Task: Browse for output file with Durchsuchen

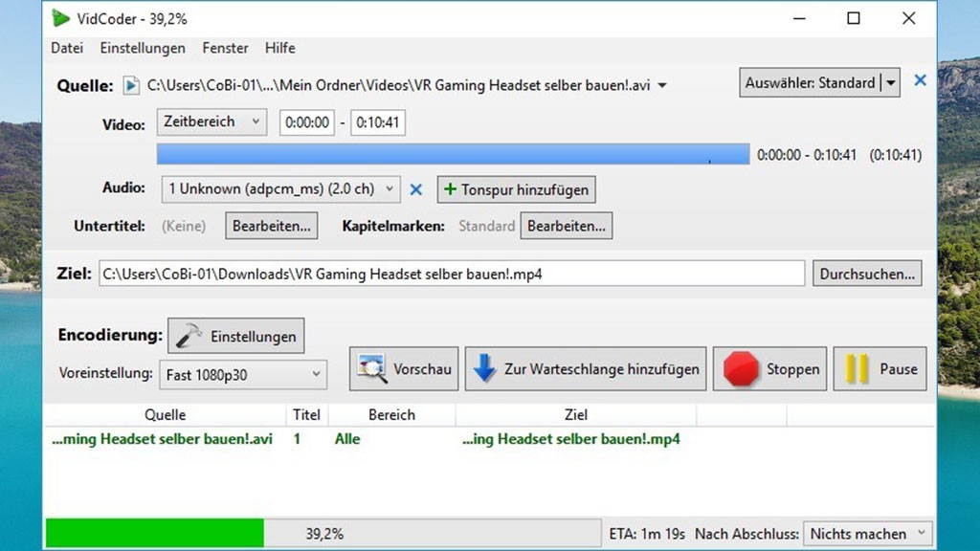Action: 866,273
